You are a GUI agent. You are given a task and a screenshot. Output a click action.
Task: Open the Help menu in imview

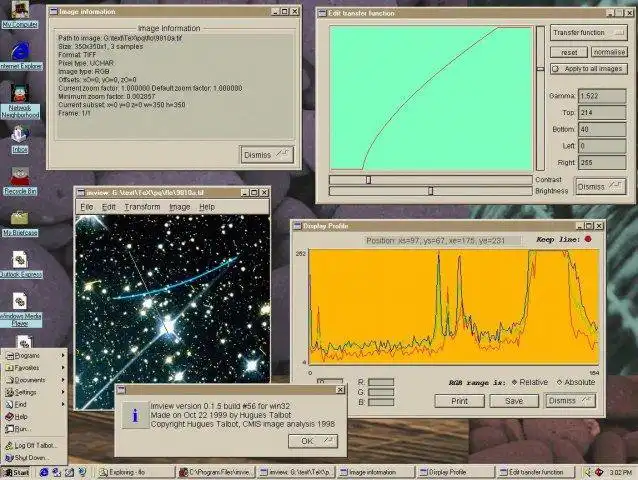point(207,207)
